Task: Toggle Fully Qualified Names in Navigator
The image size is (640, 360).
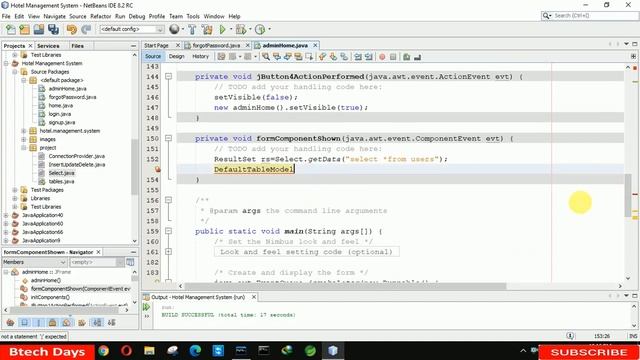Action: pyautogui.click(x=82, y=322)
